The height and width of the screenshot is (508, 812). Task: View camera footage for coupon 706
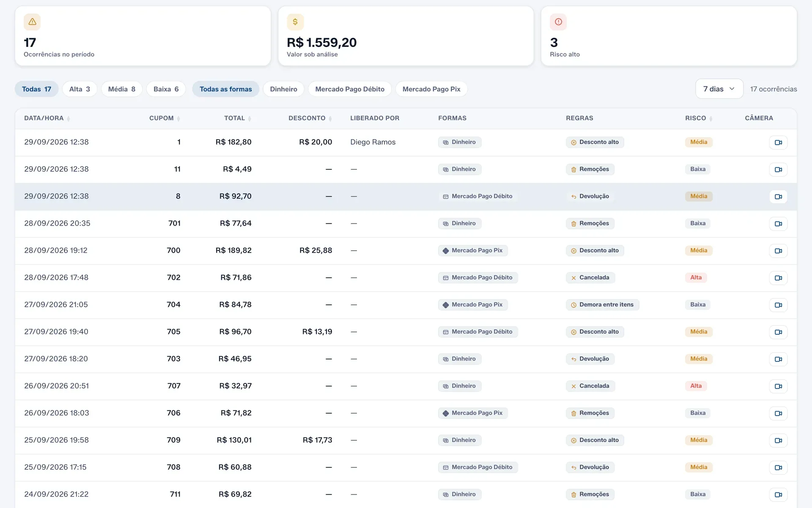click(x=778, y=413)
